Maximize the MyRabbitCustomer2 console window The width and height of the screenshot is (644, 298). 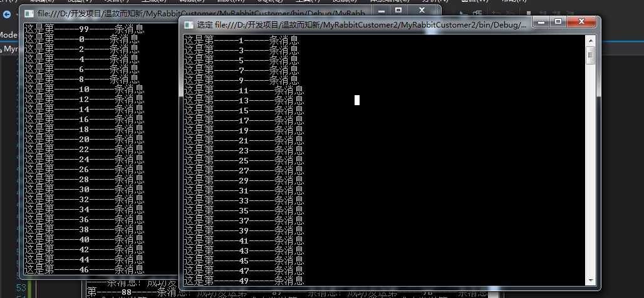click(x=558, y=22)
